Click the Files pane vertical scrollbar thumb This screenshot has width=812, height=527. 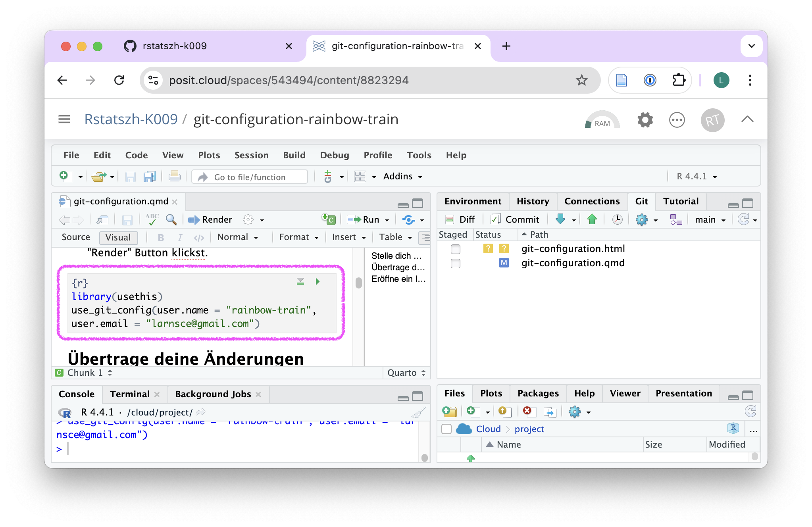[754, 456]
